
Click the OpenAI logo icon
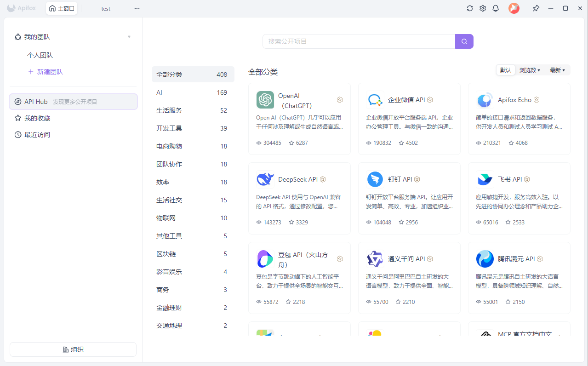tap(265, 100)
